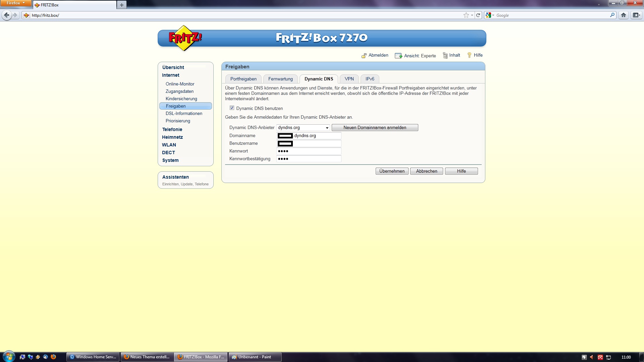Switch to Neues Thema erstellen taskbar window

pyautogui.click(x=147, y=357)
